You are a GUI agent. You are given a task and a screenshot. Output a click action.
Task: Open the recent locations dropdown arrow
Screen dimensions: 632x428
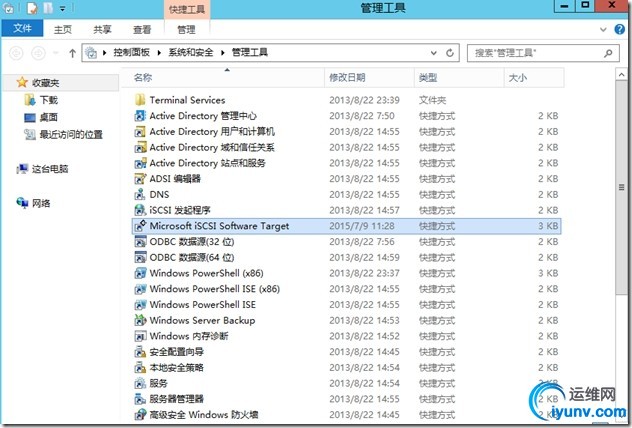point(56,53)
